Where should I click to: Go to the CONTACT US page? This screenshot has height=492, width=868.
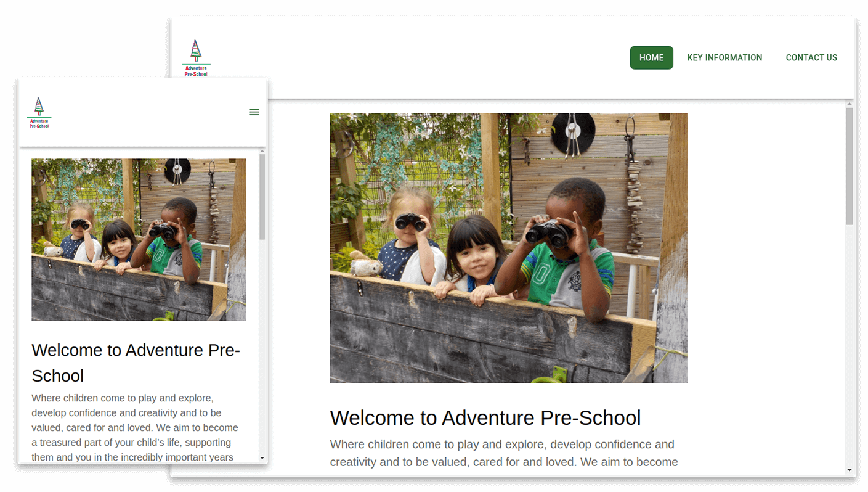811,58
